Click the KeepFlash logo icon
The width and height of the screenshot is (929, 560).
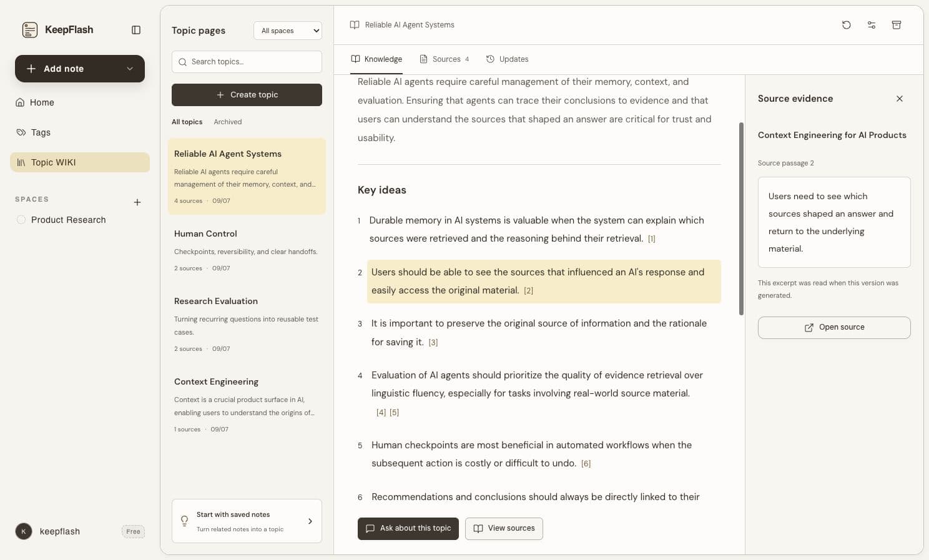(x=30, y=30)
